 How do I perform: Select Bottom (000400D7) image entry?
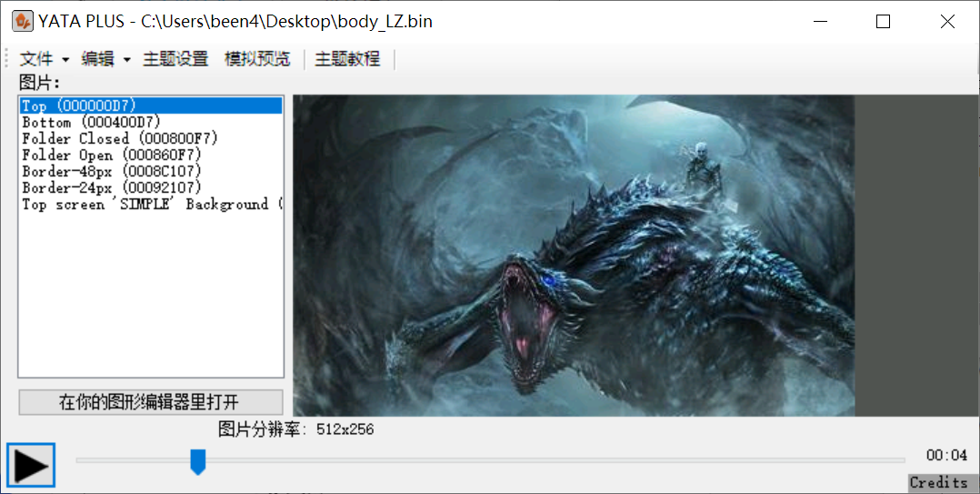151,122
